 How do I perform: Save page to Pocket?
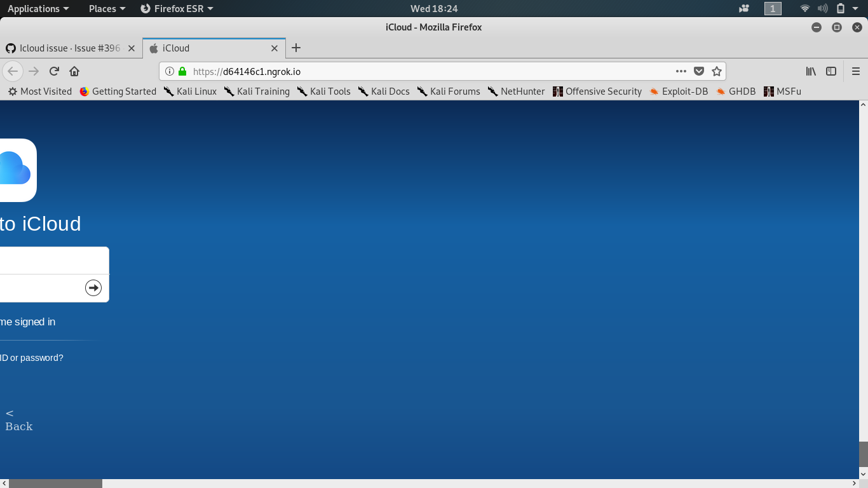pos(699,71)
